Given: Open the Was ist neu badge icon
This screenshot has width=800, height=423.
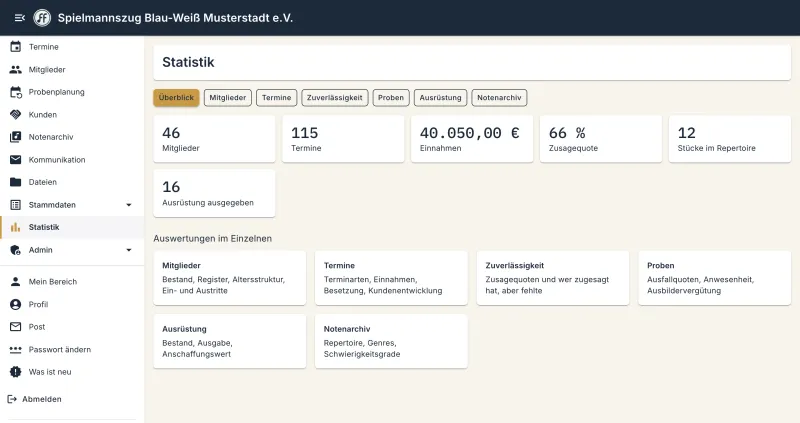Looking at the screenshot, I should coord(16,372).
